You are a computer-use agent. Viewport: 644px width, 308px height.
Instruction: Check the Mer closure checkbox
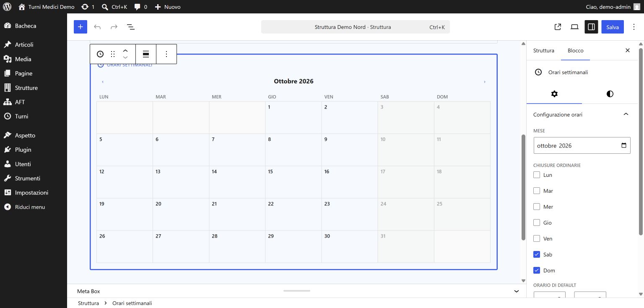(x=537, y=207)
